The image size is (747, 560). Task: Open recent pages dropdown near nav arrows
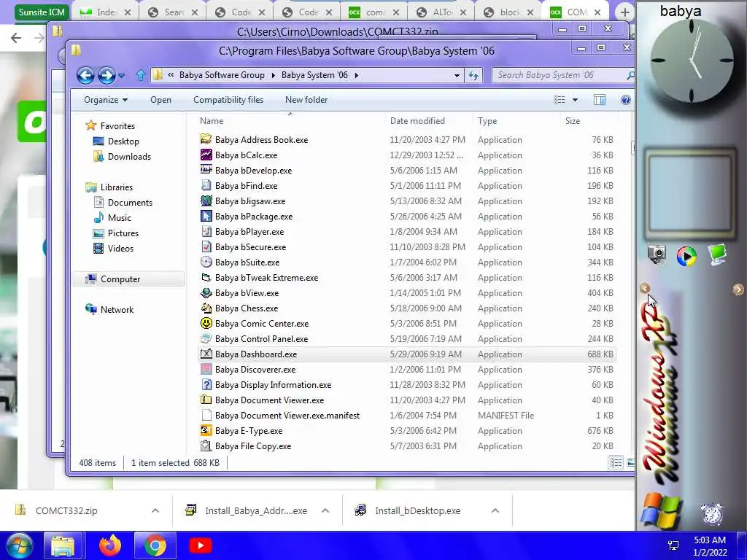pyautogui.click(x=122, y=75)
